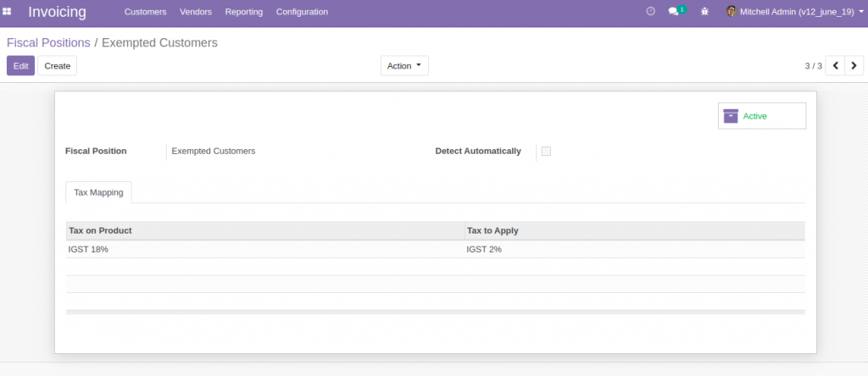Select the Tax Mapping tab
868x376 pixels.
(98, 192)
